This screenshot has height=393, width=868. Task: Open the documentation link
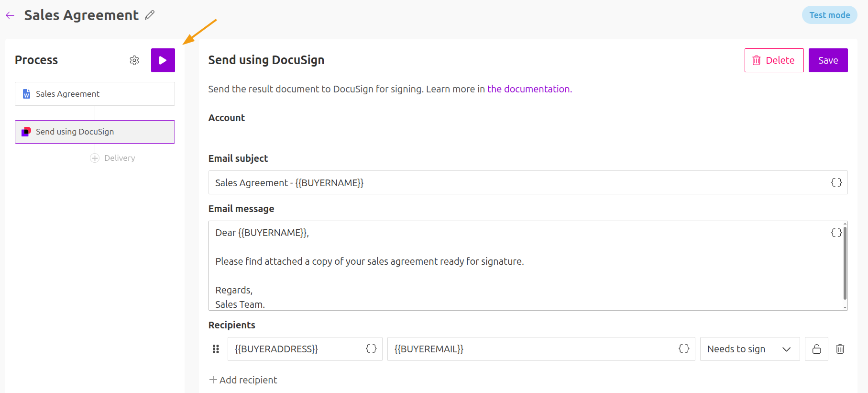click(529, 89)
